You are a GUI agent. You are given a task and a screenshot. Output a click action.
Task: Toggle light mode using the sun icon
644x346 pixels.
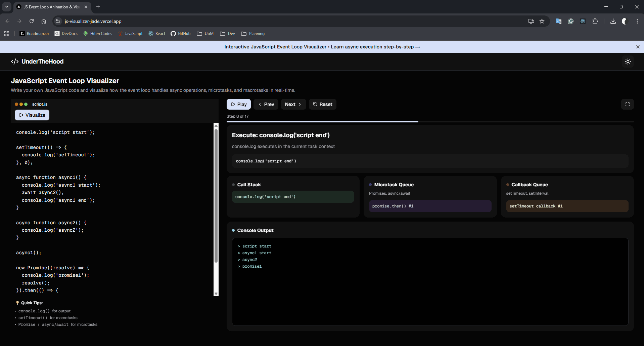point(628,62)
